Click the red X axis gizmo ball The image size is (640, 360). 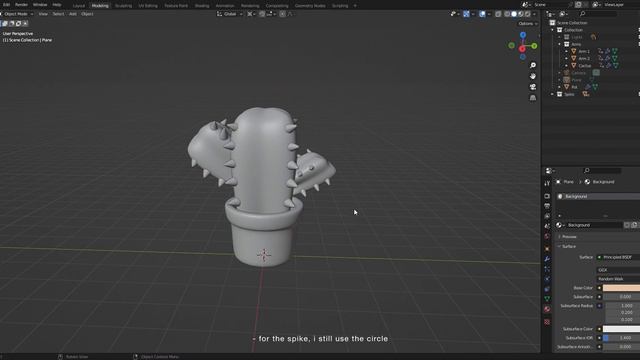(522, 49)
